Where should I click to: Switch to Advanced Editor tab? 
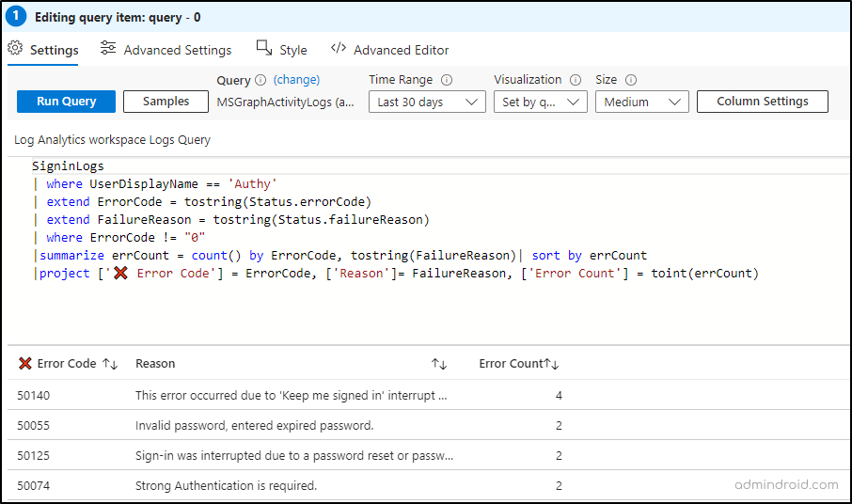coord(390,50)
